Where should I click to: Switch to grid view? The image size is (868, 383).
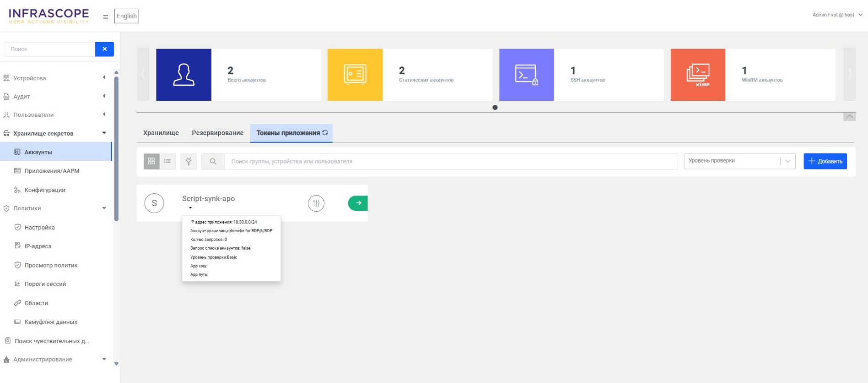151,161
